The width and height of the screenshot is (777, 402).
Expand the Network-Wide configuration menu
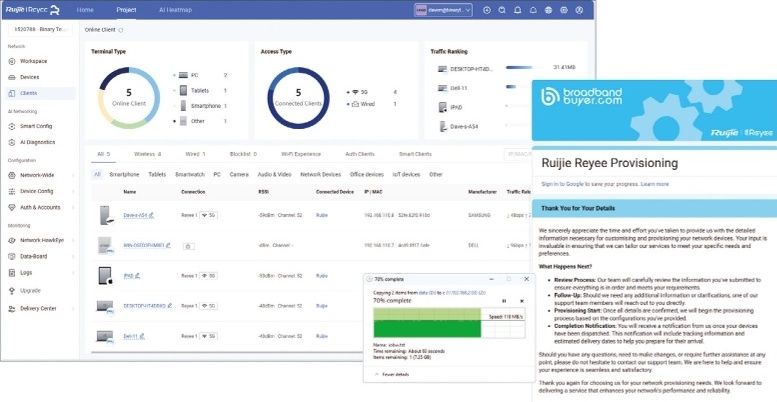pos(40,175)
